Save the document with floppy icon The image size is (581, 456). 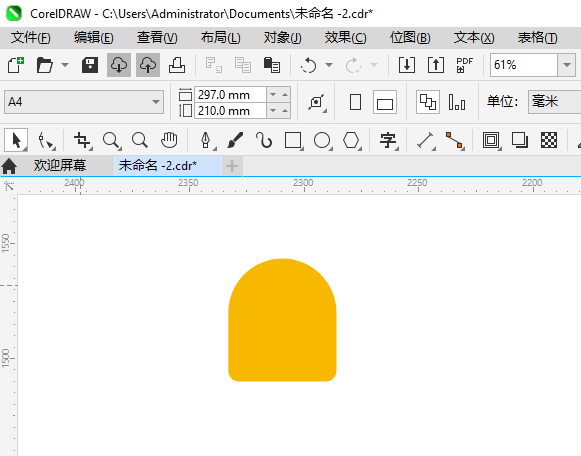point(90,65)
